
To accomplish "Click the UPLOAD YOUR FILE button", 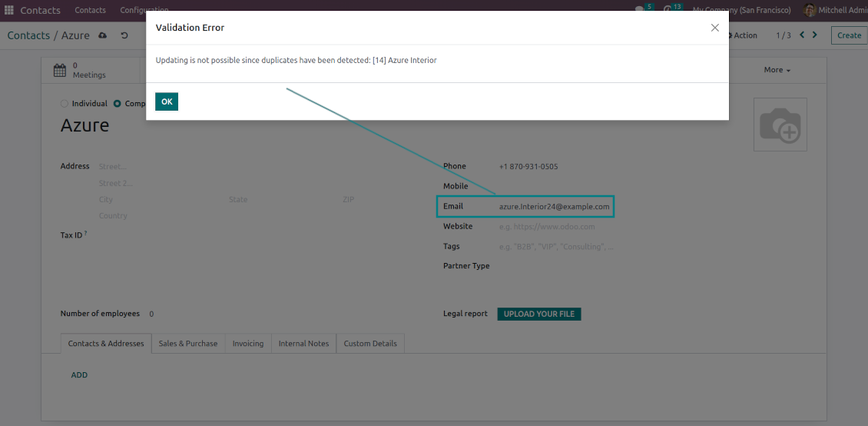I will coord(538,314).
